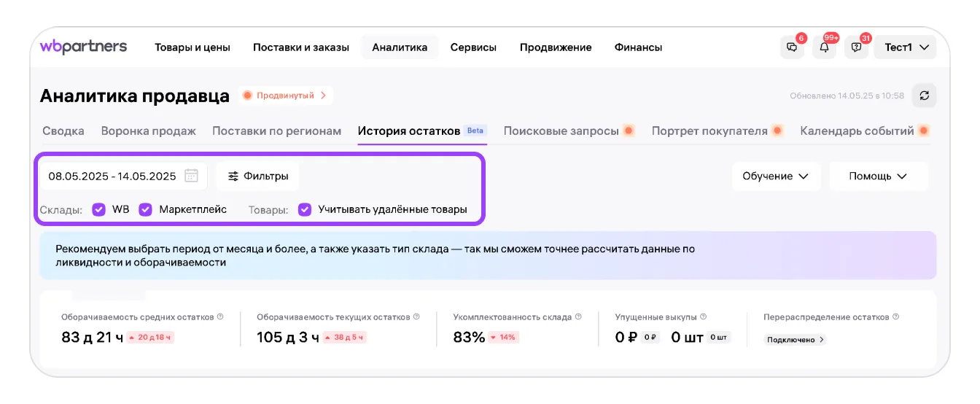Image resolution: width=980 pixels, height=404 pixels.
Task: Open the support questions icon with badge 31
Action: click(856, 47)
